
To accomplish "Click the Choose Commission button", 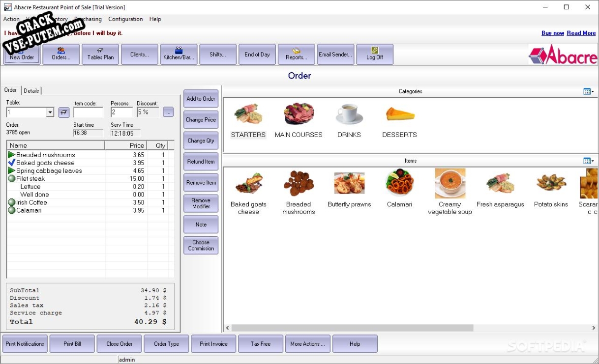I will (201, 245).
